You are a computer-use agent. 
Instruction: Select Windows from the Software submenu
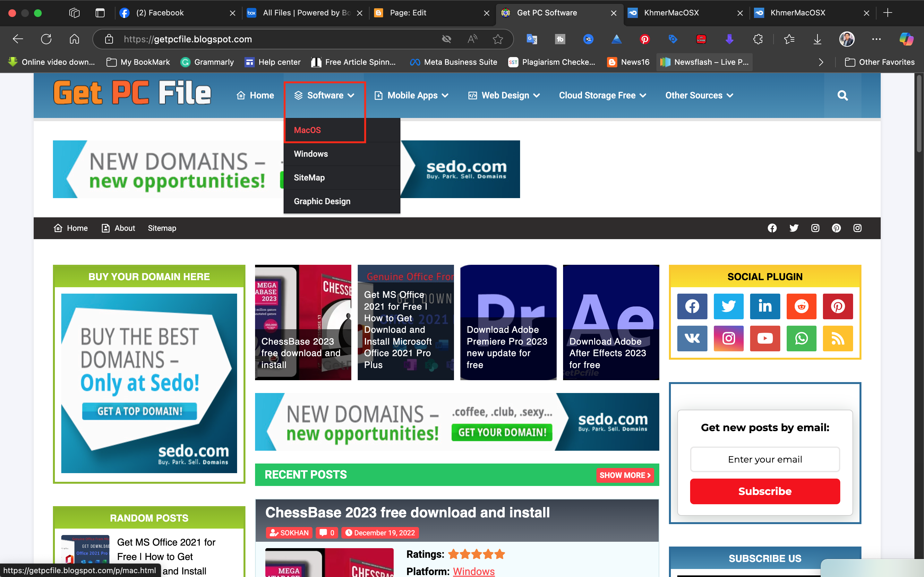(x=311, y=154)
